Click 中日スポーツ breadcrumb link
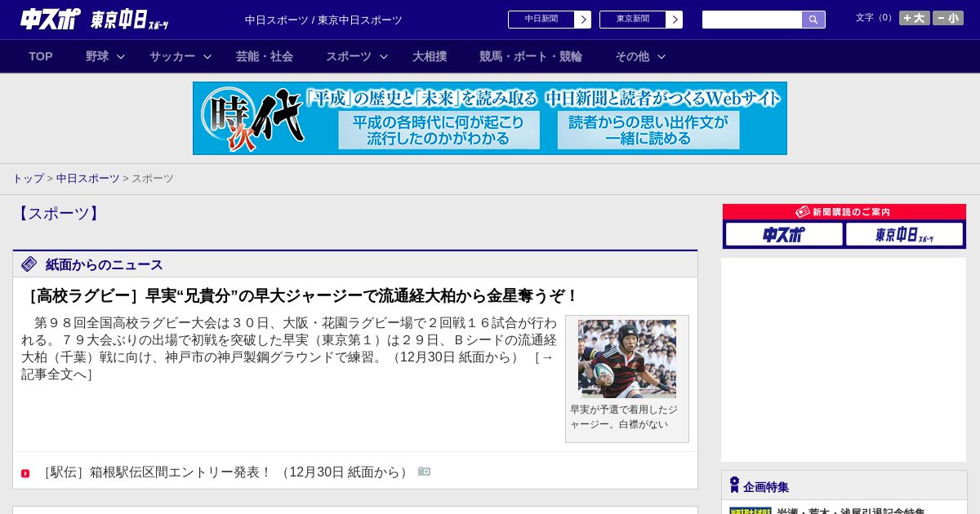This screenshot has width=980, height=514. [x=87, y=179]
